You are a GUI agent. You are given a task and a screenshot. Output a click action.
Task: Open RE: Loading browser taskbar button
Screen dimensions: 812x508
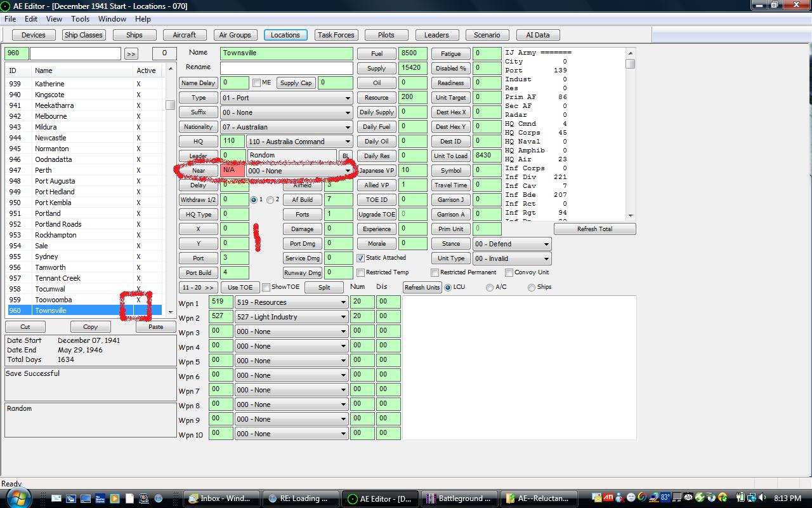pos(302,498)
